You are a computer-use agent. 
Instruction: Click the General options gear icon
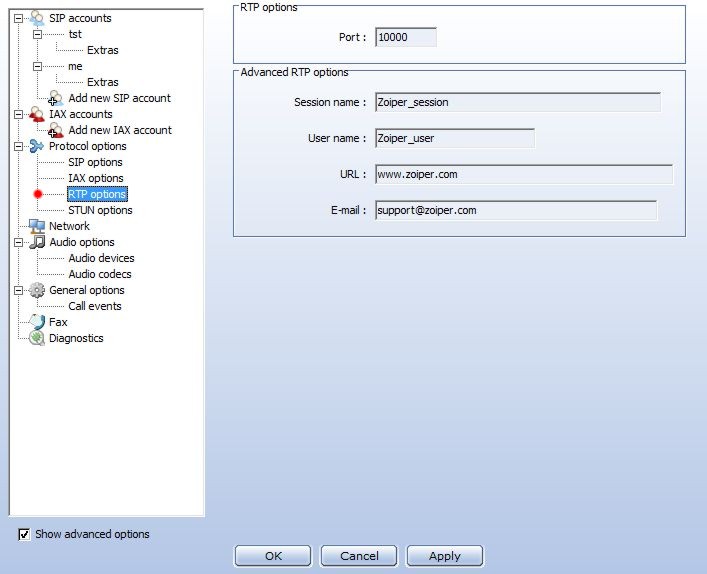[37, 290]
